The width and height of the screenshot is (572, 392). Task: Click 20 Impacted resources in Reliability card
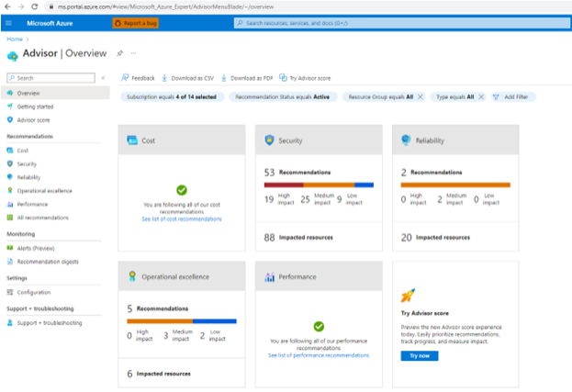coord(435,238)
